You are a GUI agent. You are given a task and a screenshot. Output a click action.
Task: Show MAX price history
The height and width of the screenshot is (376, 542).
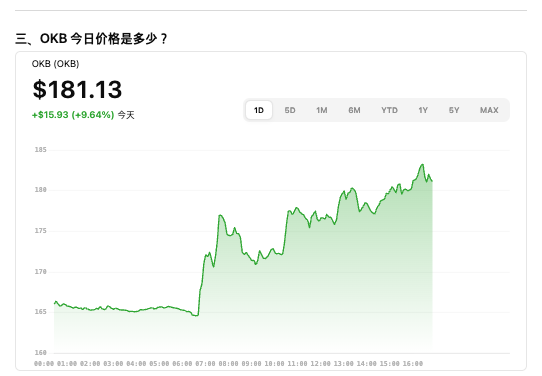click(x=489, y=110)
